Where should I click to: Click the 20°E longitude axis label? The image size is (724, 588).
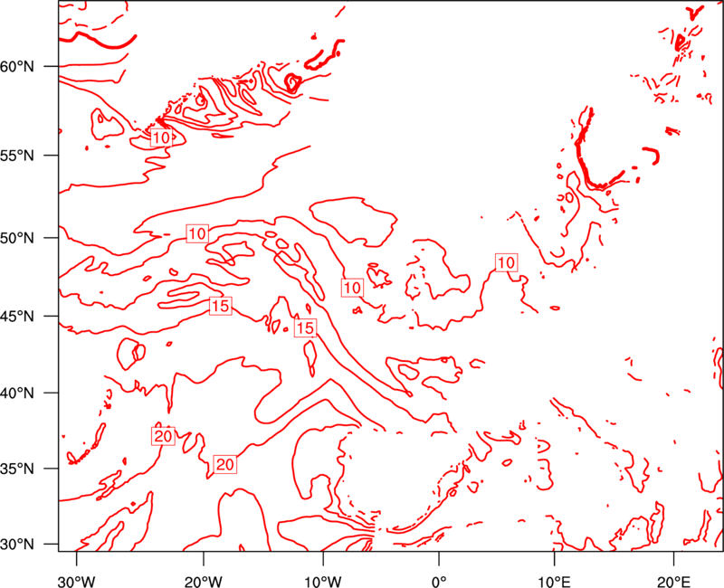[673, 582]
